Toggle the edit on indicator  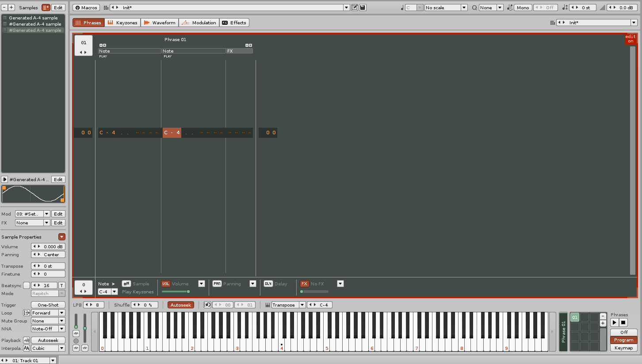631,39
